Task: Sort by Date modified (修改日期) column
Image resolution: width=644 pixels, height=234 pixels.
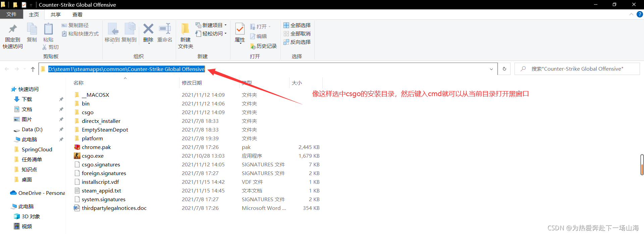Action: point(192,83)
